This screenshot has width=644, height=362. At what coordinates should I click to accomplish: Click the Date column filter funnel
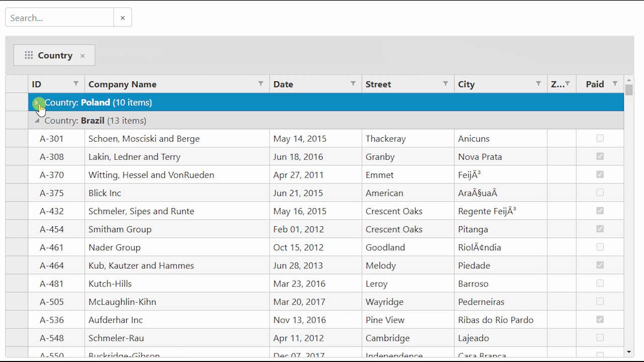point(353,83)
